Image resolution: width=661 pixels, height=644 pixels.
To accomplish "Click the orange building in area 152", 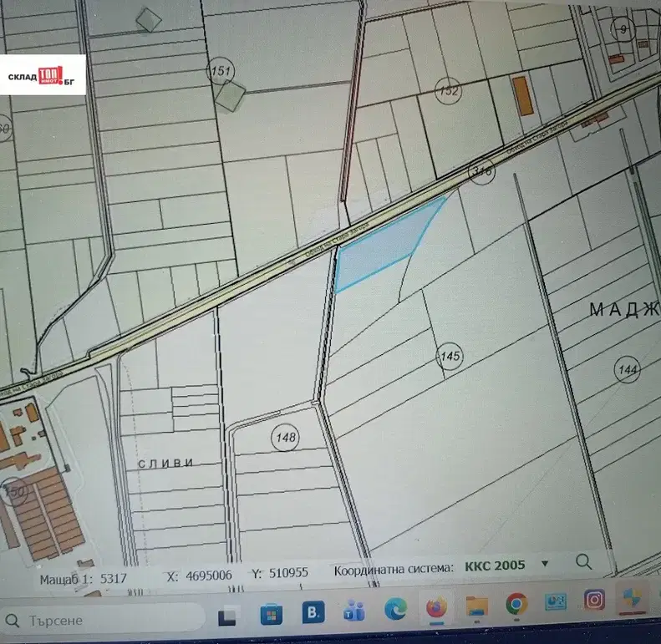I will click(522, 96).
